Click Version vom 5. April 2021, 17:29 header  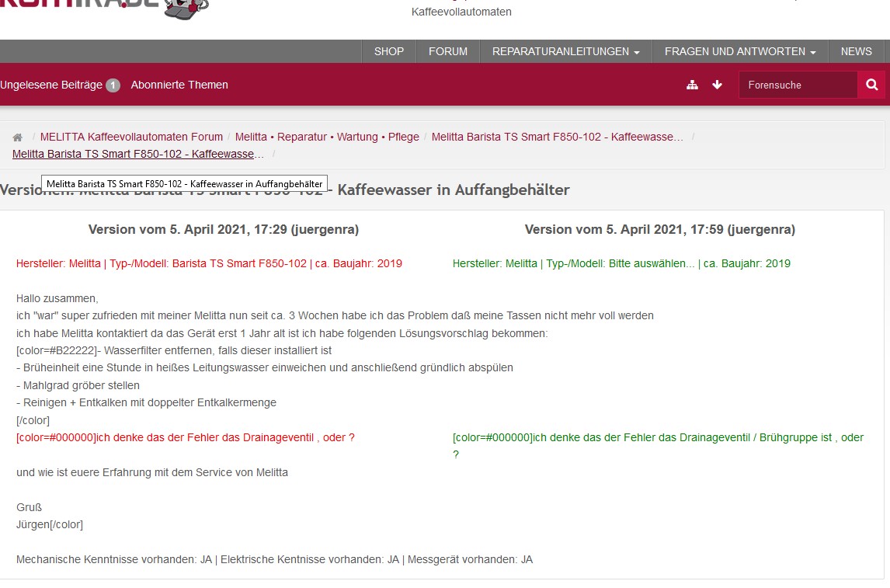click(x=224, y=229)
